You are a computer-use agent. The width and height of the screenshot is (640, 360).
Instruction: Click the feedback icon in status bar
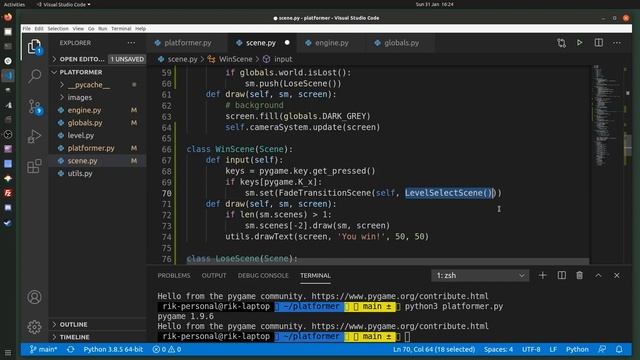(602, 349)
